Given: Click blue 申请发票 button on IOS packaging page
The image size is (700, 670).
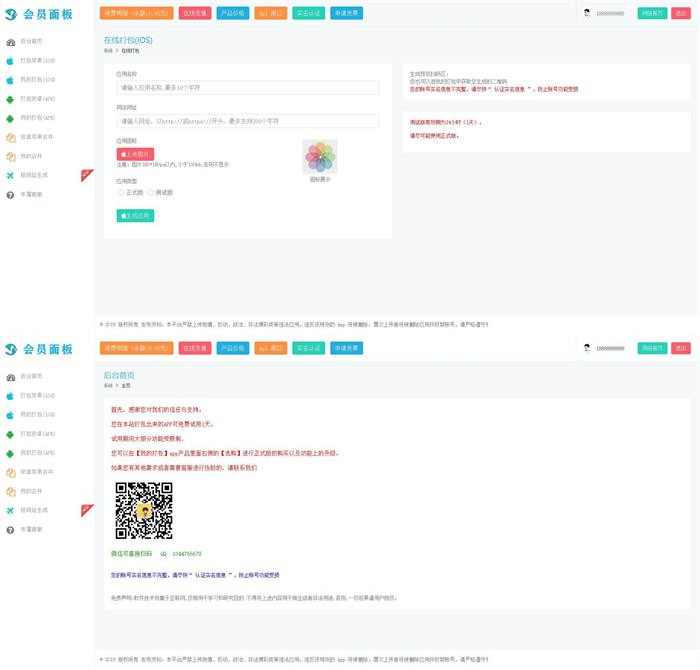Looking at the screenshot, I should [x=346, y=13].
